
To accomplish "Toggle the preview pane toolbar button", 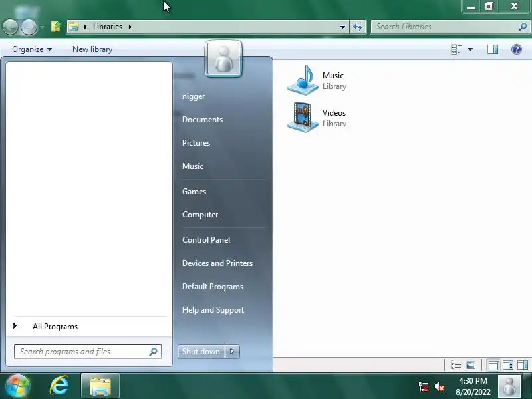I will tap(493, 49).
